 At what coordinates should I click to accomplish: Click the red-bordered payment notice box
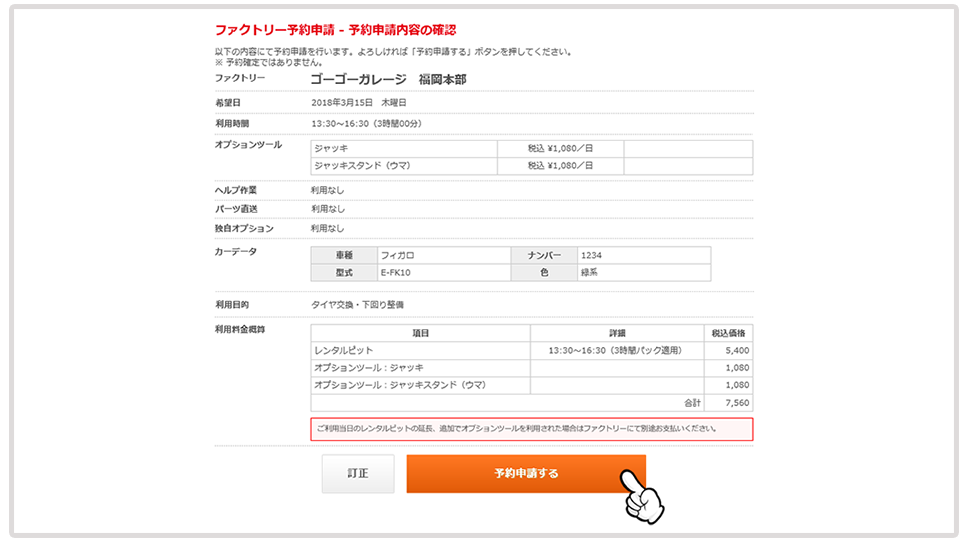531,429
